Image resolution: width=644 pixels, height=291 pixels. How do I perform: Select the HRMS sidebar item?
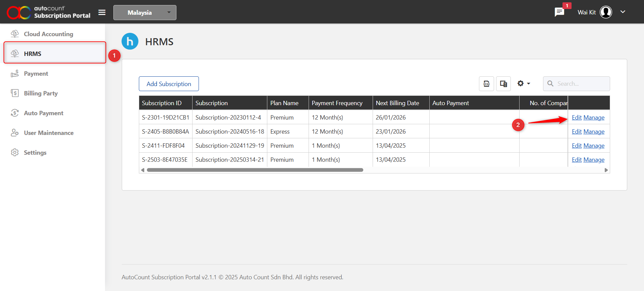click(55, 54)
